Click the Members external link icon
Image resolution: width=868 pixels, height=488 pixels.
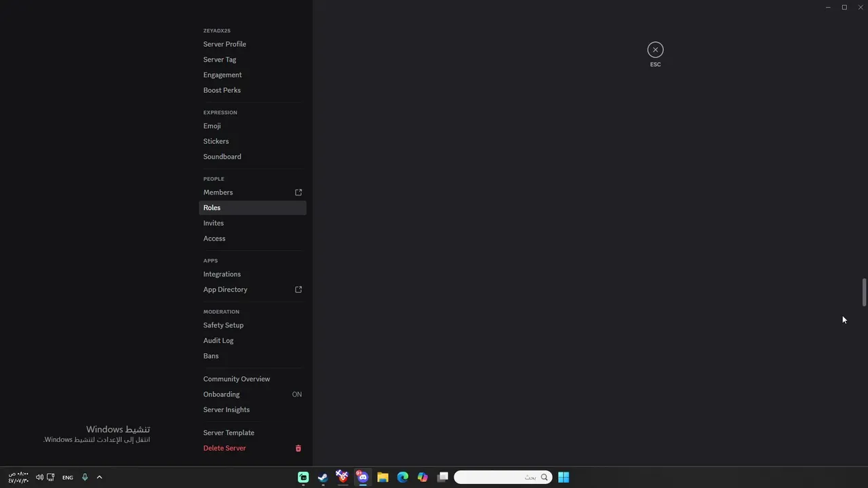click(298, 192)
